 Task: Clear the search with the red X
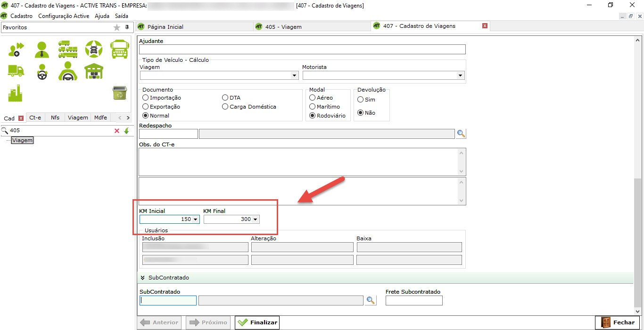(x=117, y=131)
